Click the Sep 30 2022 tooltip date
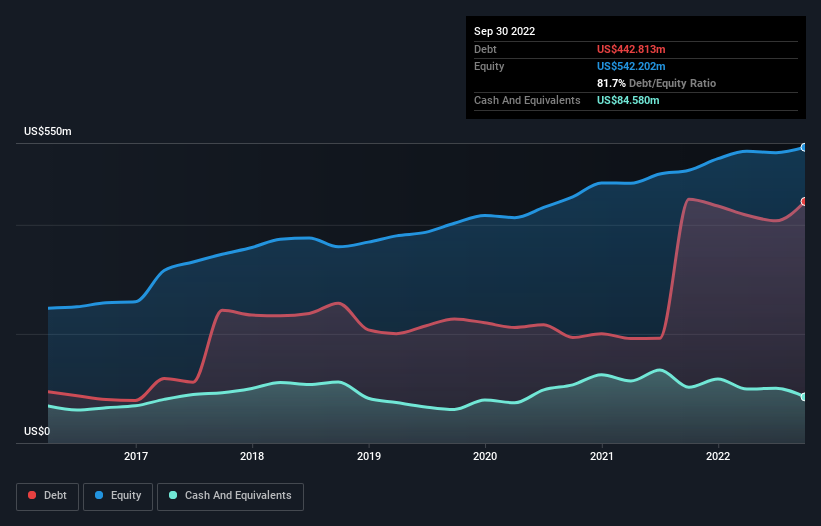 (504, 31)
